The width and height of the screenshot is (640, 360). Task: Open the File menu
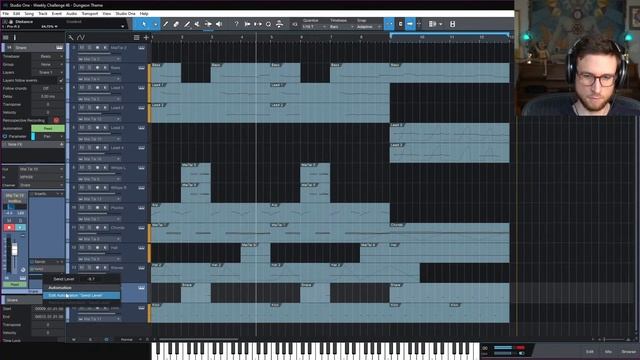[5, 14]
